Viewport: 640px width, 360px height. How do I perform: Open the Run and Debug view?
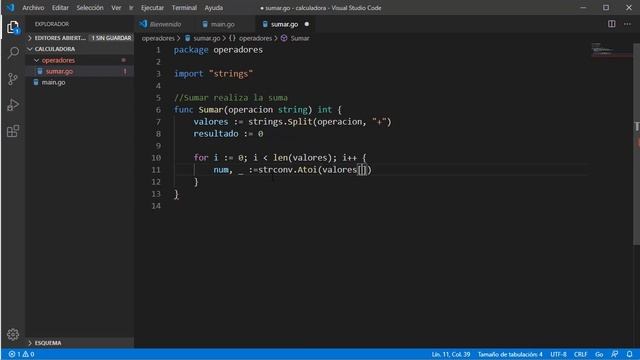point(13,105)
